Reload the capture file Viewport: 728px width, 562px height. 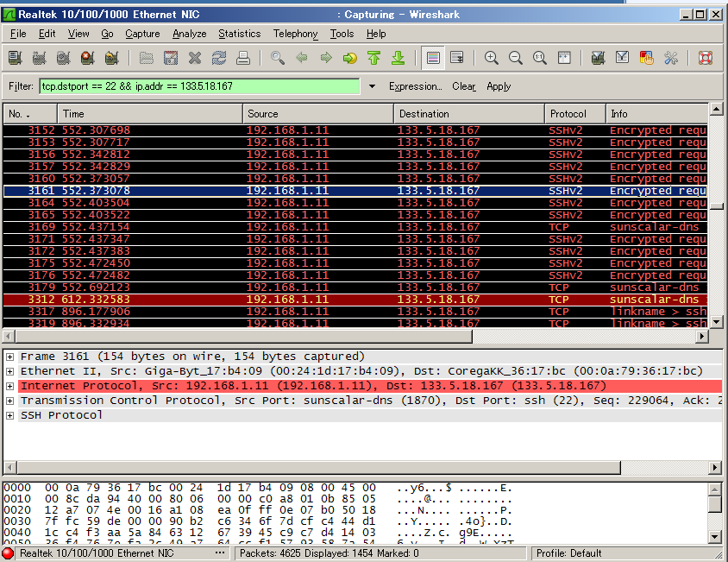[x=219, y=58]
